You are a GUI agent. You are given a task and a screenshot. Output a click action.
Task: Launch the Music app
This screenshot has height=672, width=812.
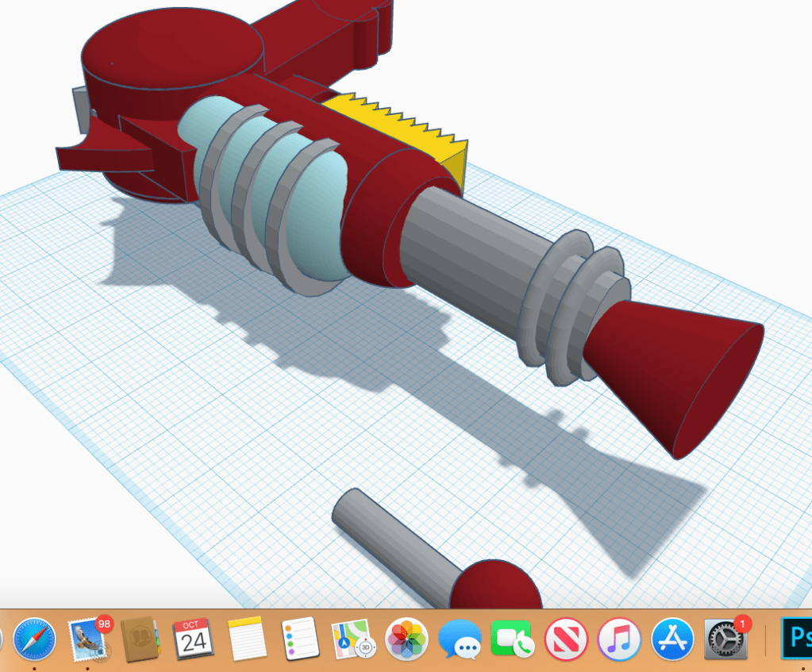pos(619,639)
